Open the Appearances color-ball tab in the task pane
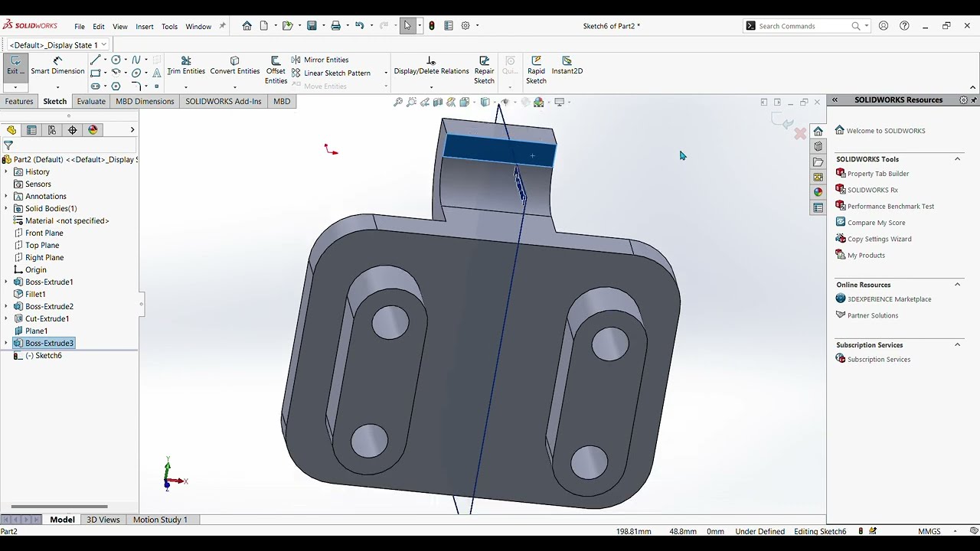The image size is (980, 551). tap(818, 192)
